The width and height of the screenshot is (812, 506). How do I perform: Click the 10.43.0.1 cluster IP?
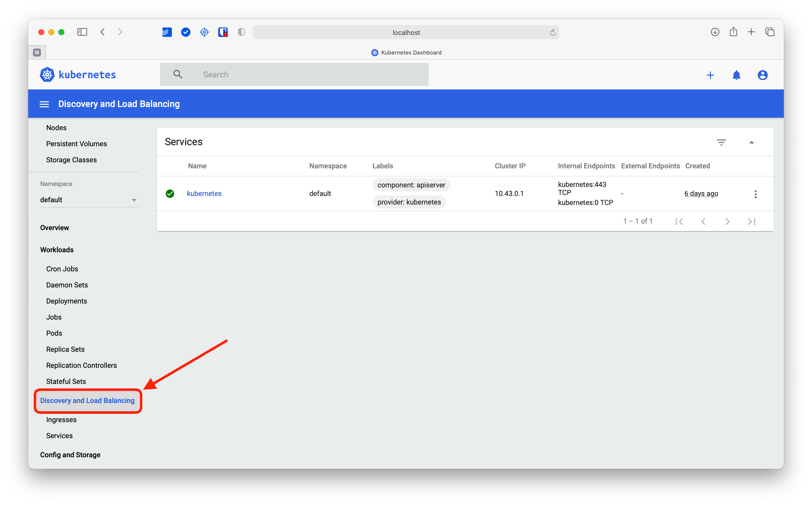tap(509, 193)
